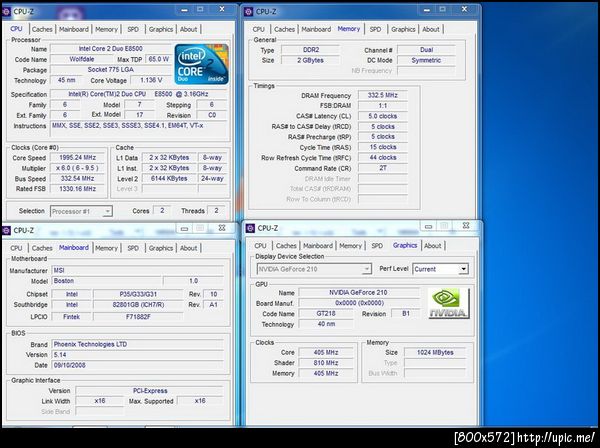Click the 1330.16 MHz rated FSB value
This screenshot has width=600, height=448.
coord(78,189)
